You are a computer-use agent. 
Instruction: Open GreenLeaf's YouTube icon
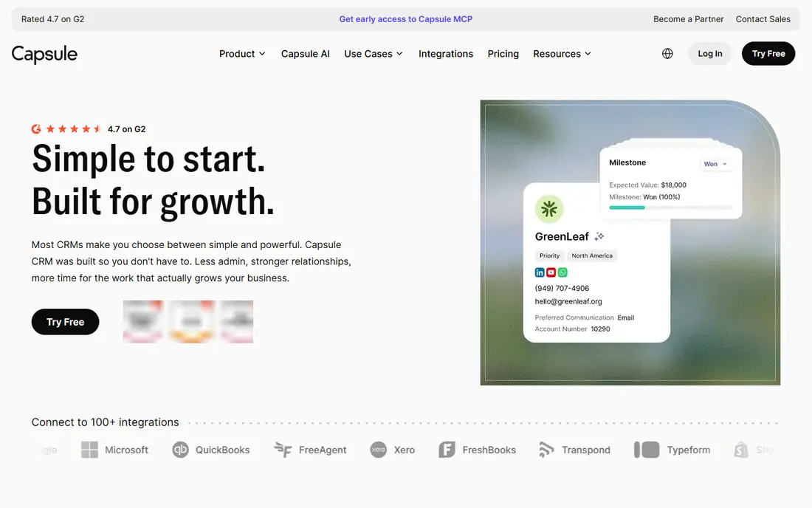tap(551, 272)
